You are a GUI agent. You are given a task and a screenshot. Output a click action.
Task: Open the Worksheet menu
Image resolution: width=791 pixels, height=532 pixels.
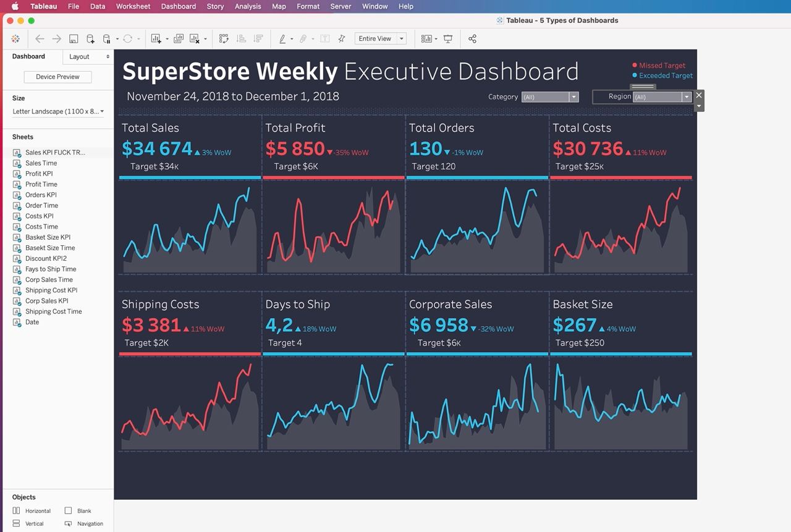pyautogui.click(x=133, y=6)
